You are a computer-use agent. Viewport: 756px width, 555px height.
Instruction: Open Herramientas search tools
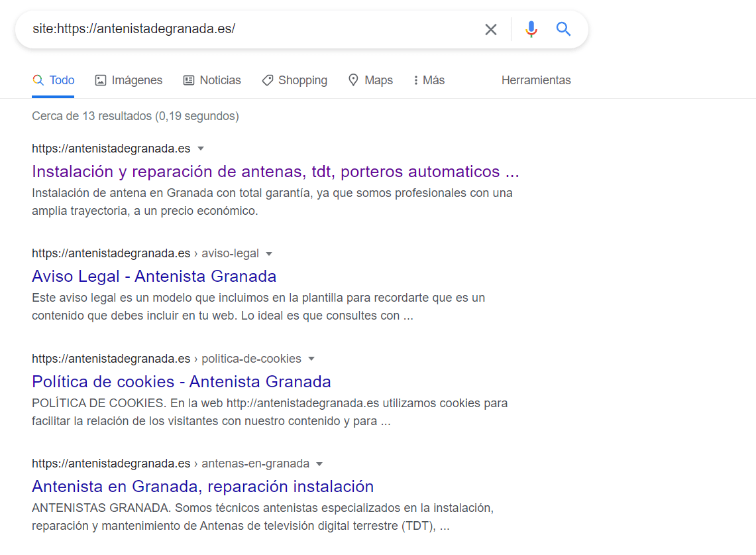[535, 80]
